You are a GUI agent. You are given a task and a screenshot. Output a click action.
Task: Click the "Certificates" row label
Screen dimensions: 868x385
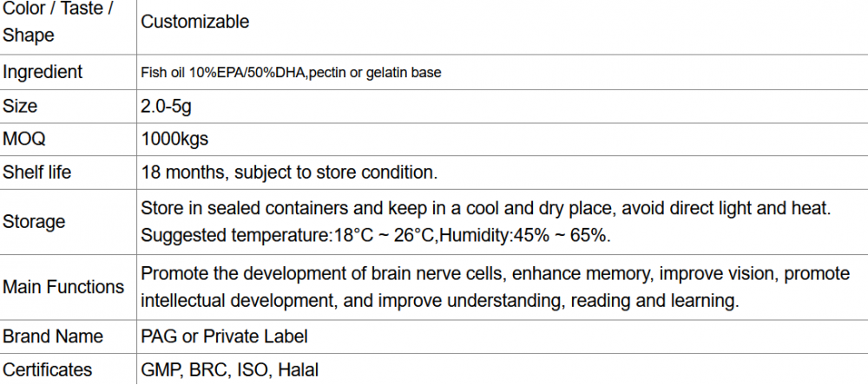[x=48, y=370]
